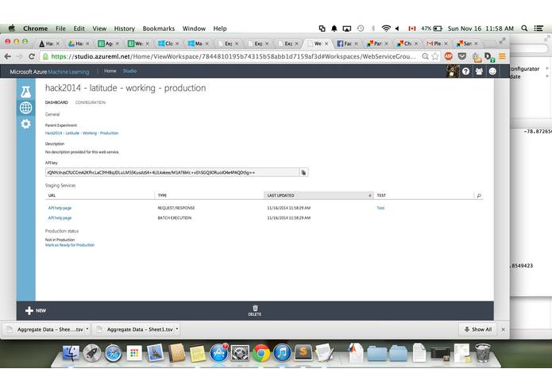The width and height of the screenshot is (552, 392).
Task: Switch to the DASHBOARD tab
Action: pos(56,102)
